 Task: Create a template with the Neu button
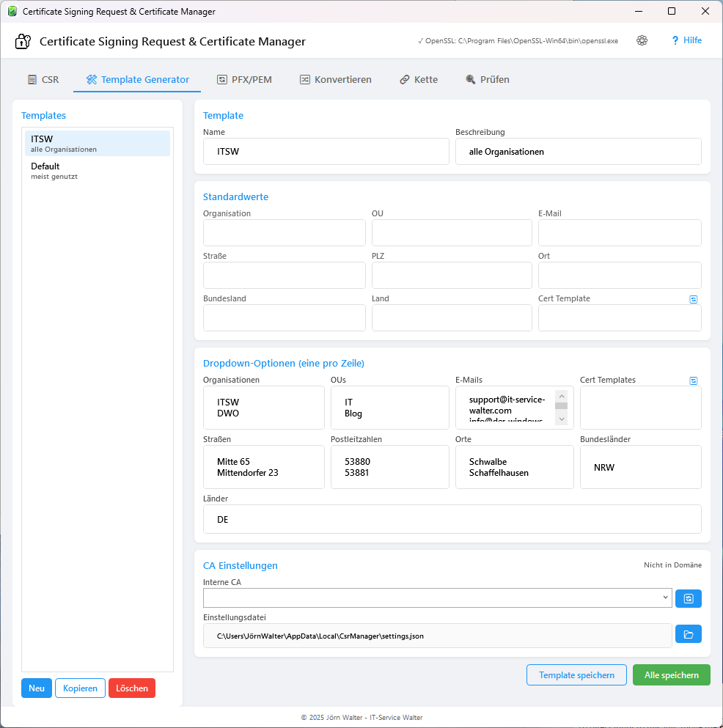click(36, 688)
